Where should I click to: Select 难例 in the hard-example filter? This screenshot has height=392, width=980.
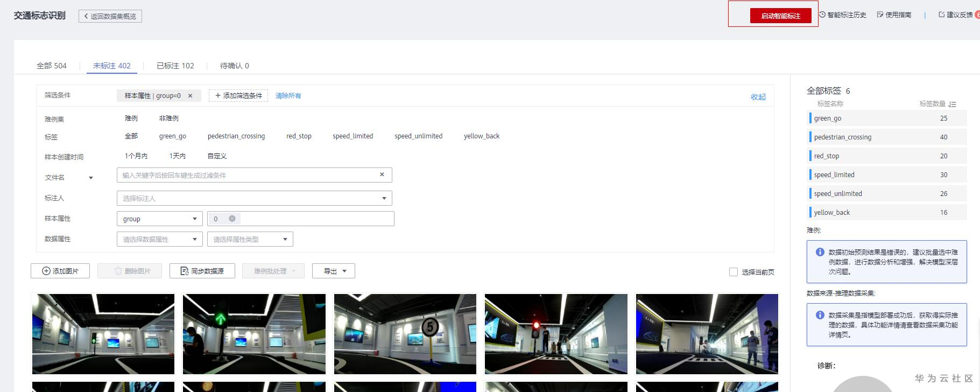coord(131,118)
